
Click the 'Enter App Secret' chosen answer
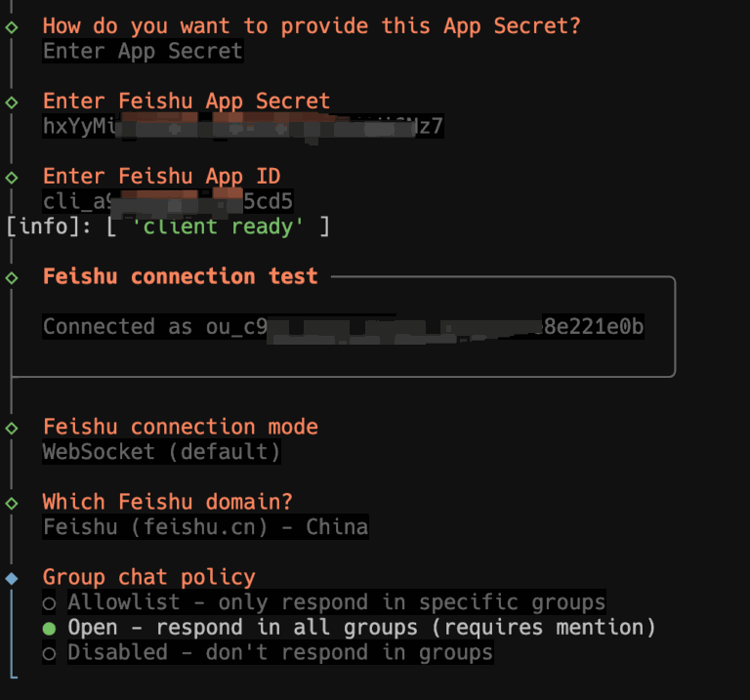(143, 51)
